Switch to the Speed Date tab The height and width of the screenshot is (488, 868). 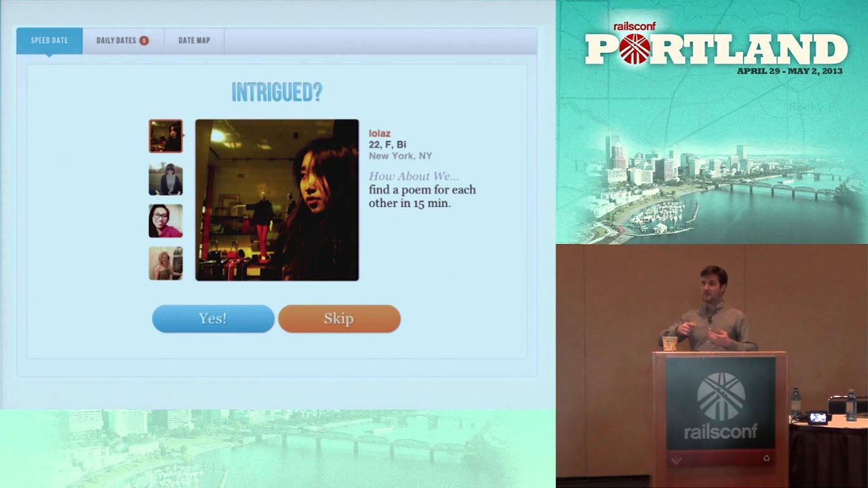(x=50, y=41)
